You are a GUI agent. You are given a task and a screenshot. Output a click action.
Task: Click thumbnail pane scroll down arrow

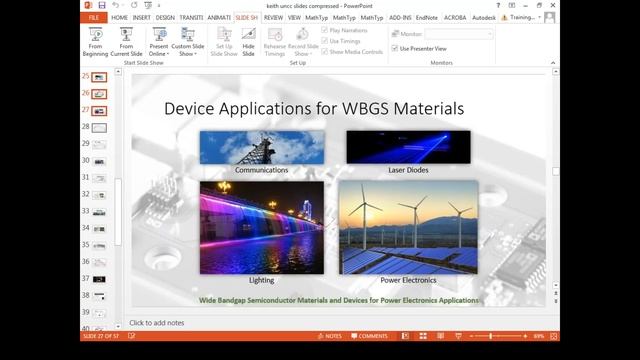[118, 327]
